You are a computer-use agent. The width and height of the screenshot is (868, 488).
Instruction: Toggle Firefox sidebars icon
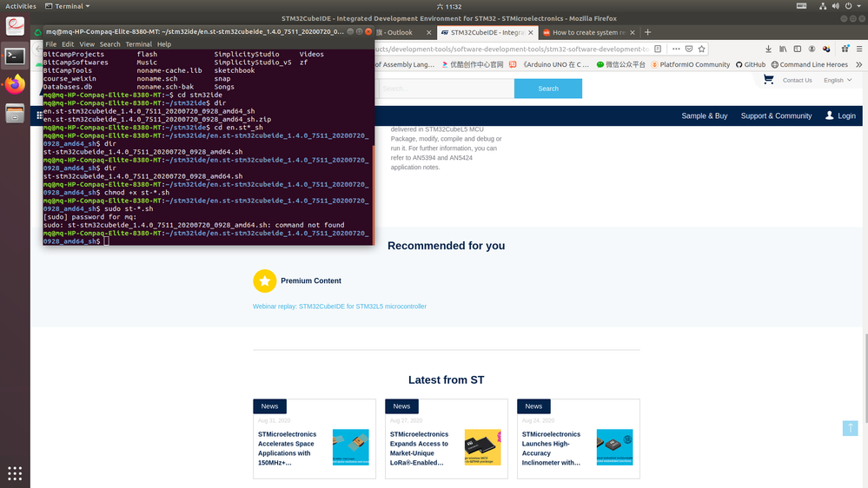tap(797, 49)
